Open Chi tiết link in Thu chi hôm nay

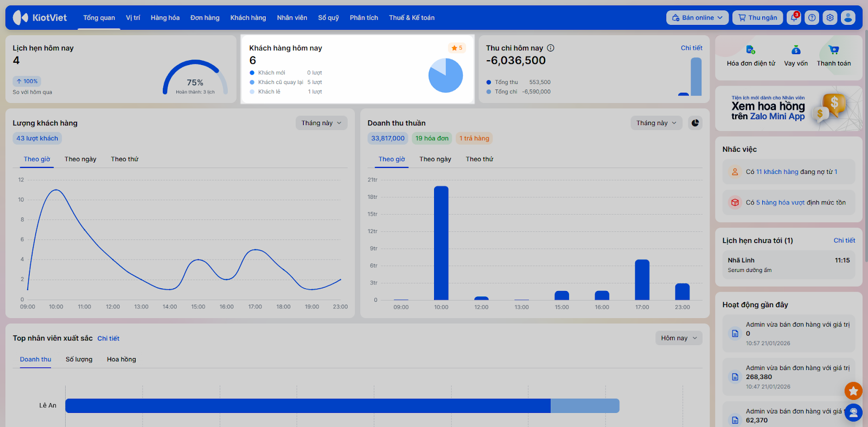[x=691, y=48]
